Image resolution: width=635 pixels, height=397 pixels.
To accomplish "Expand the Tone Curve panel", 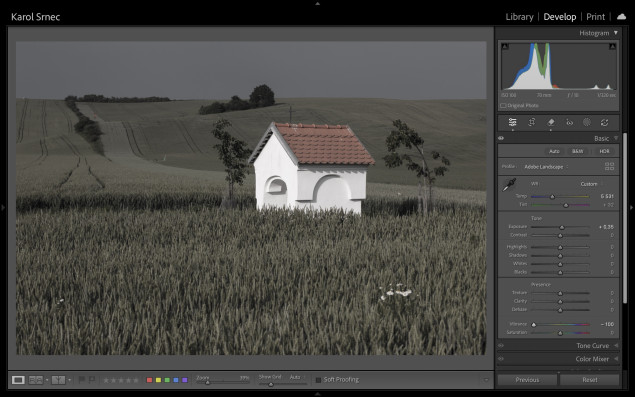I will tap(616, 346).
